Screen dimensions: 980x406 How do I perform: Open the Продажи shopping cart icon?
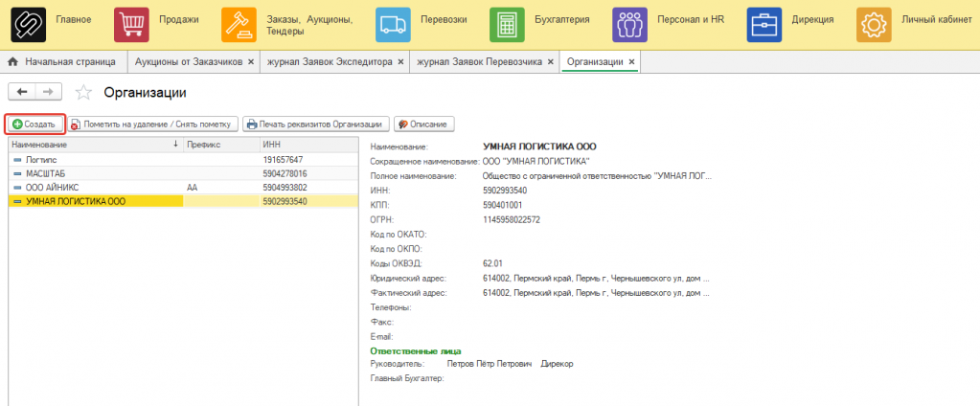pyautogui.click(x=131, y=24)
